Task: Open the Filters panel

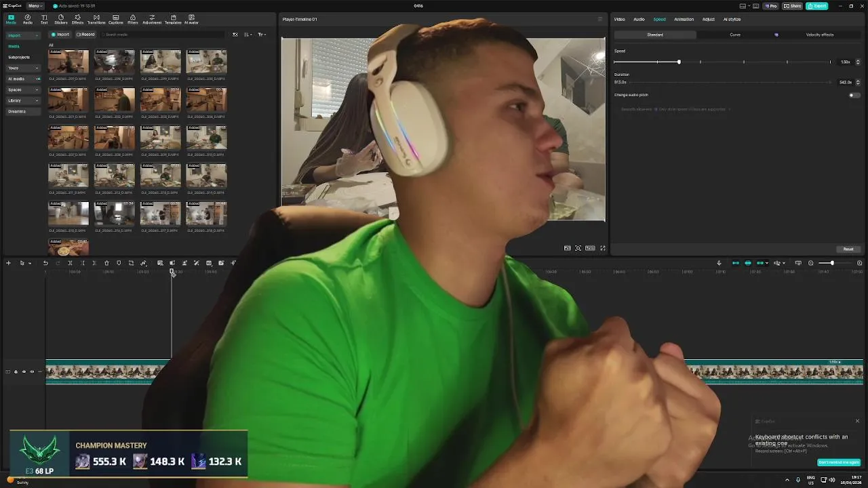Action: [x=133, y=19]
